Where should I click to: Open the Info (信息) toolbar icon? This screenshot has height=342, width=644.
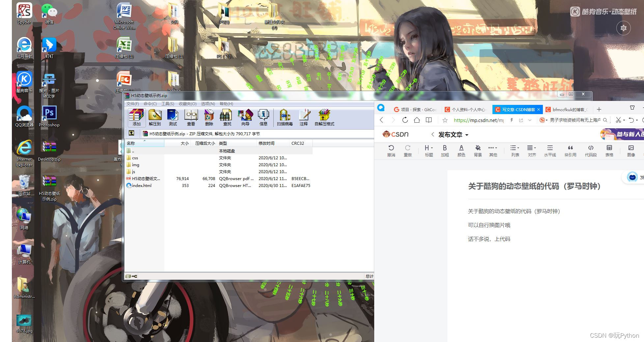263,117
